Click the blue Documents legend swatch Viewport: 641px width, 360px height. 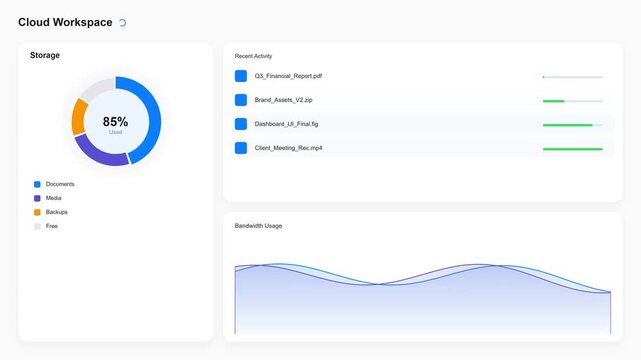click(37, 184)
